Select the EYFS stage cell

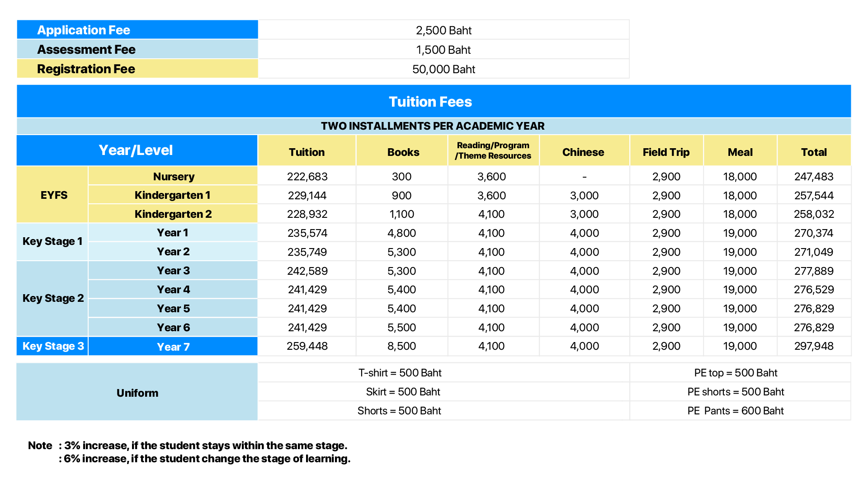coord(54,195)
